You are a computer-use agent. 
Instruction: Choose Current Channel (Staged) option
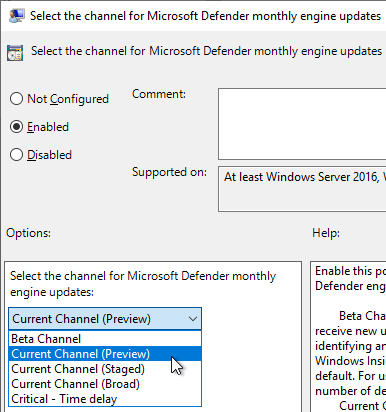point(105,369)
